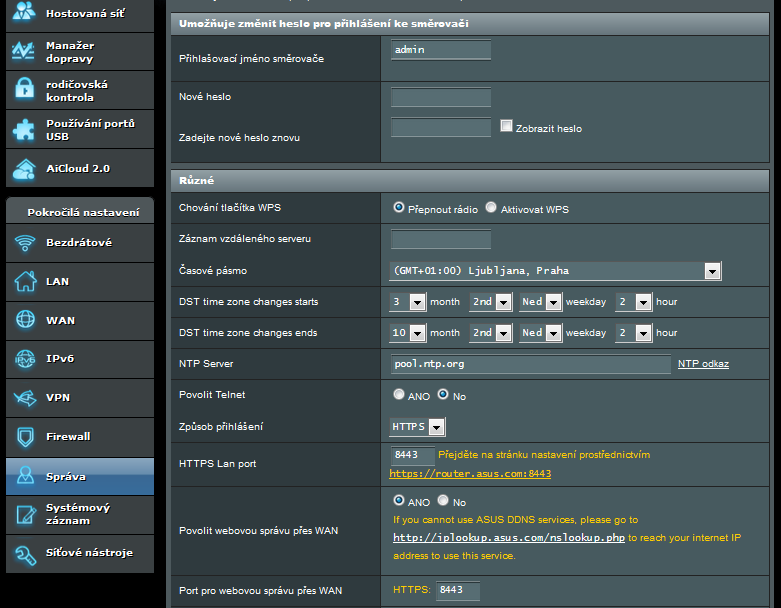Go to Systémový záznam menu item
Image resolution: width=781 pixels, height=608 pixels.
pos(78,514)
